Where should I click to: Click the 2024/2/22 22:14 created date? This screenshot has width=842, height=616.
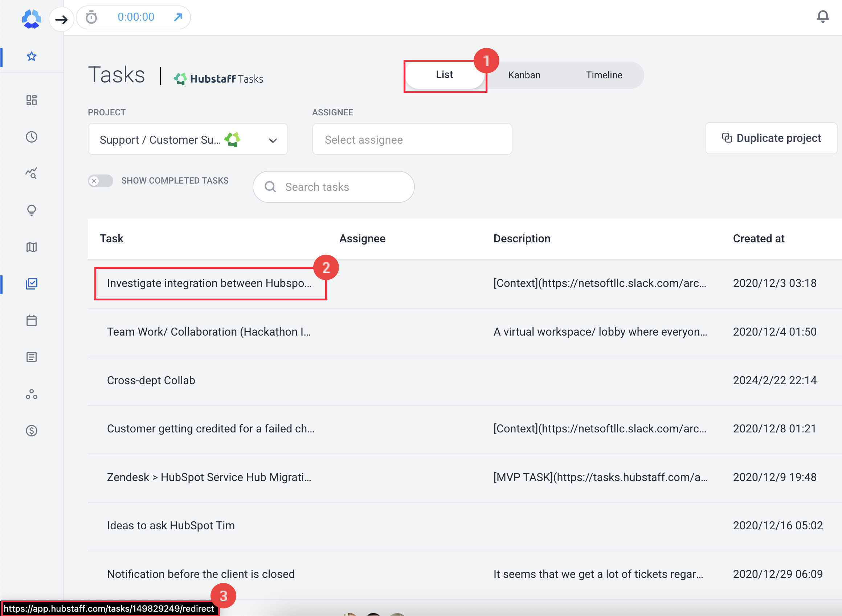click(x=775, y=380)
